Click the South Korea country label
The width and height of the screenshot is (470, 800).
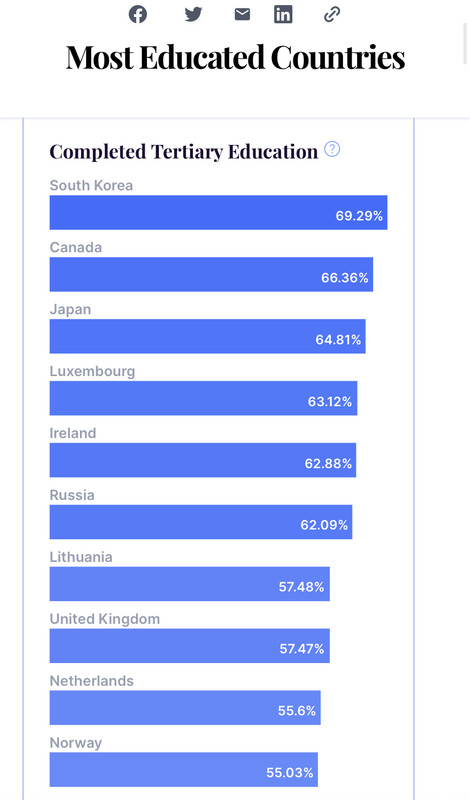click(x=91, y=185)
